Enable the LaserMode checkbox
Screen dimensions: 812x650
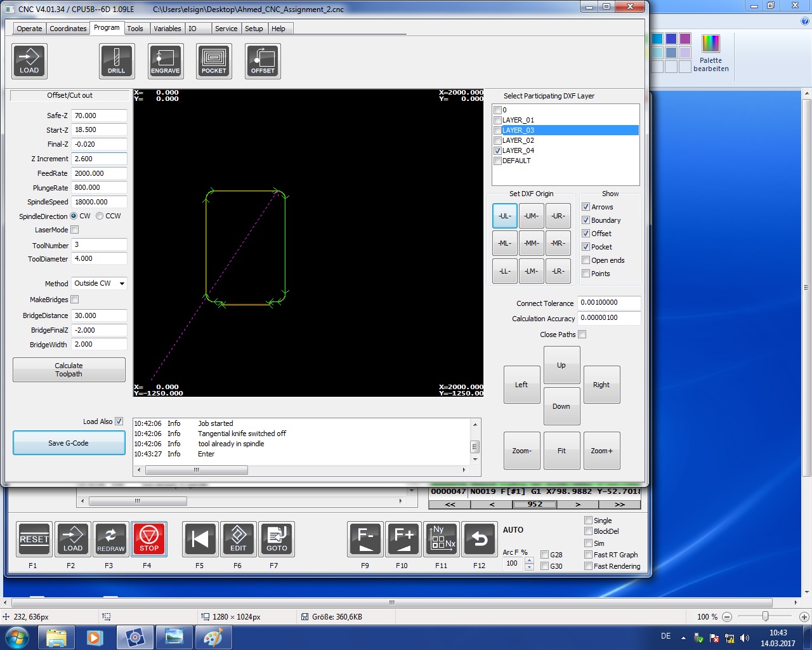coord(75,230)
